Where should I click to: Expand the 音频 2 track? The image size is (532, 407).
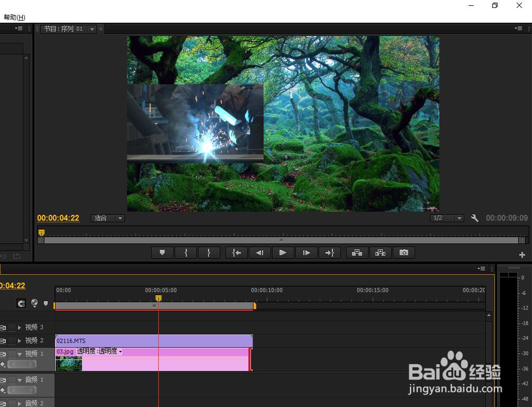click(19, 404)
